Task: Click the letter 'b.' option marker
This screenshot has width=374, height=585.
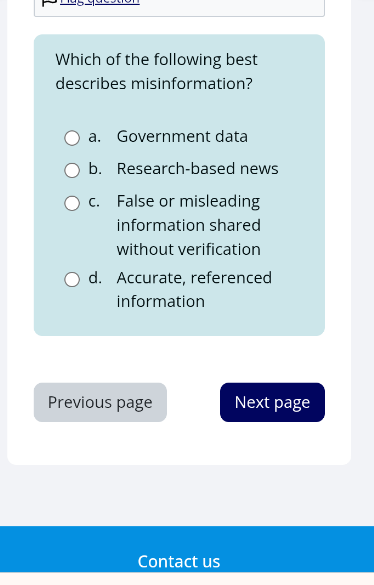Action: point(95,169)
